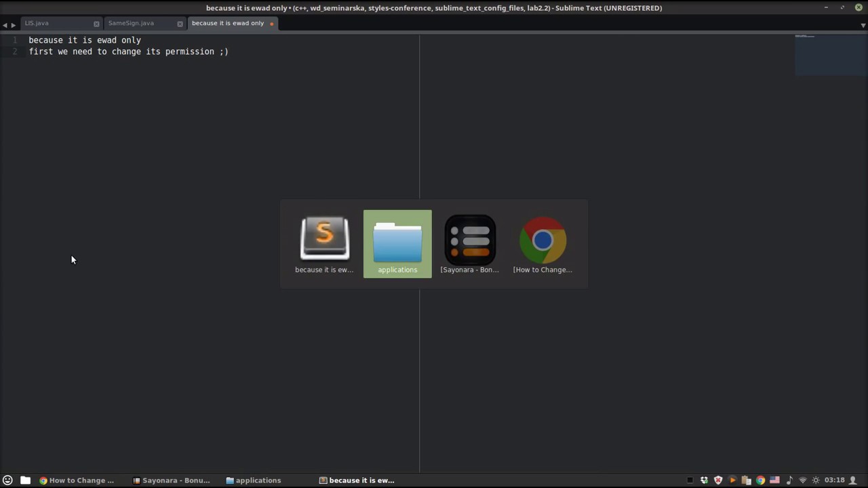This screenshot has height=488, width=868.
Task: Toggle the brightness tray control
Action: click(816, 480)
